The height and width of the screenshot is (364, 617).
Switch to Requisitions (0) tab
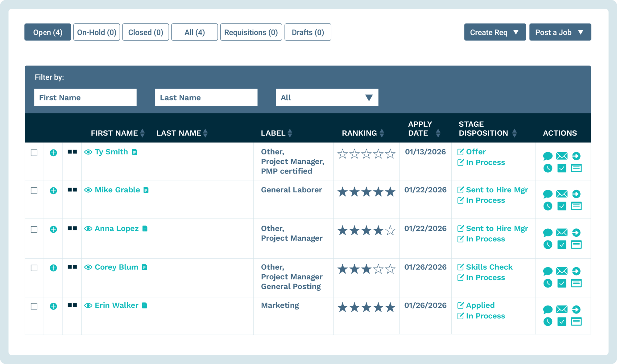coord(251,32)
